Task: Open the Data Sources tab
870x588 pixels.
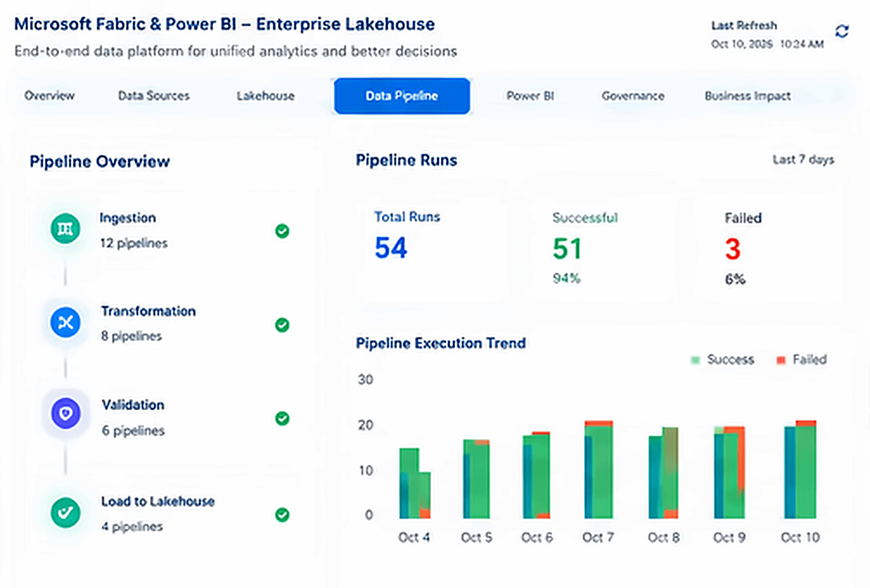Action: pos(154,96)
